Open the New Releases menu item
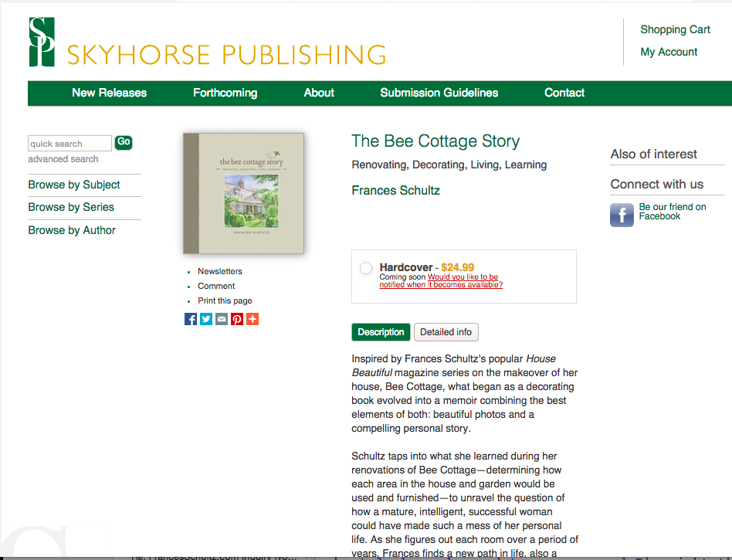 click(109, 93)
